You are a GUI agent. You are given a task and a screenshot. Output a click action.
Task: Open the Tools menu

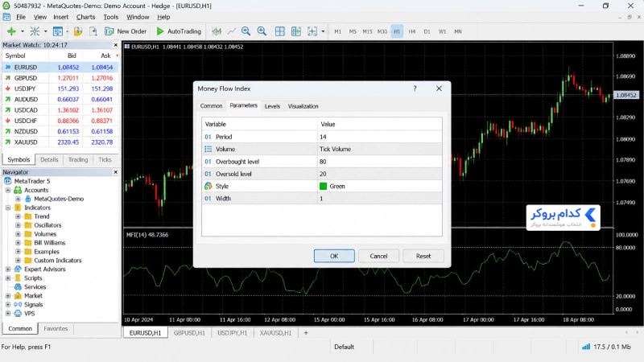(x=110, y=17)
